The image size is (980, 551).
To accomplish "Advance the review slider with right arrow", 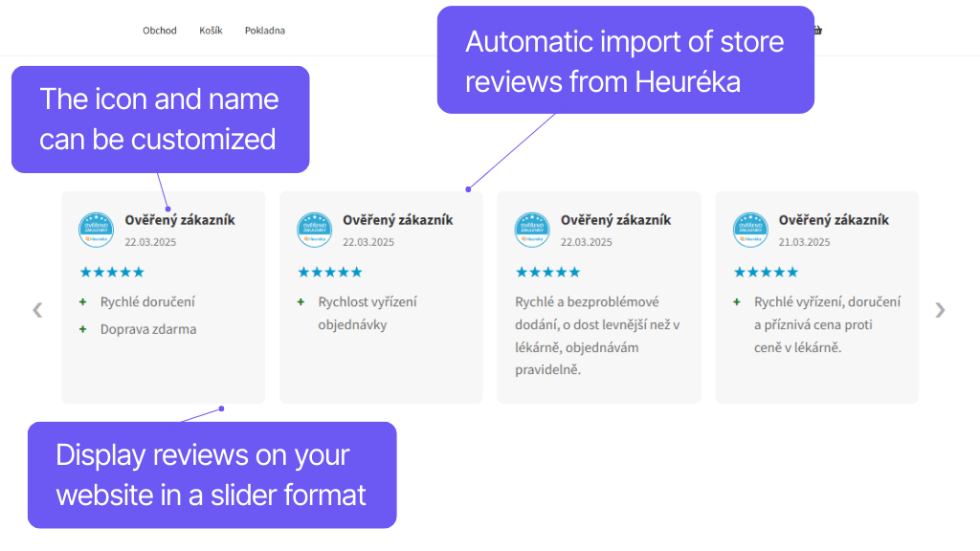I will (x=940, y=310).
